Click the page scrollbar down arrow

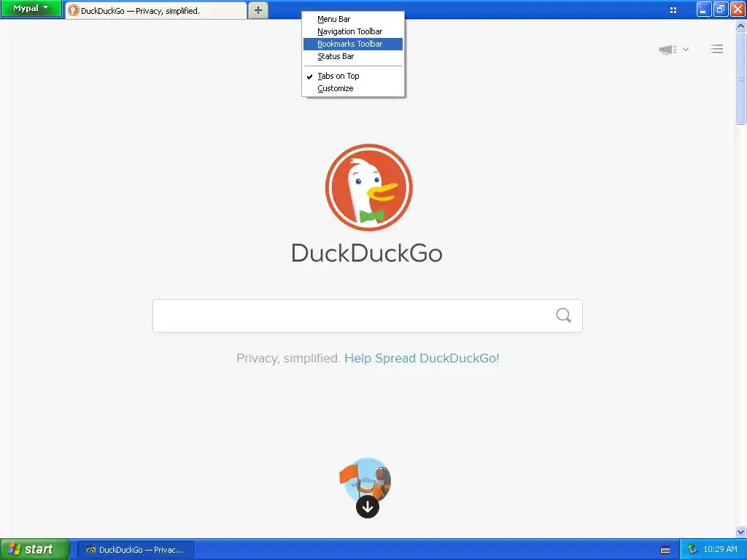tap(740, 532)
